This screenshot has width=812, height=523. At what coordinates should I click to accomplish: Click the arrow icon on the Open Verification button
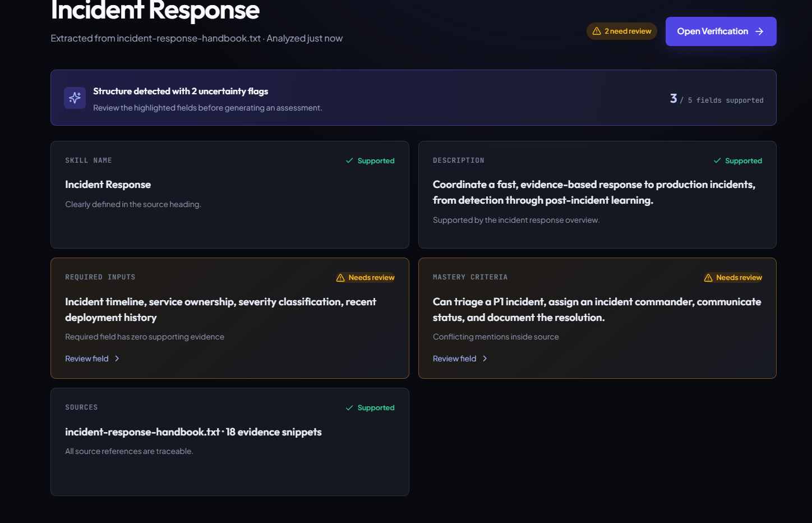[x=759, y=31]
